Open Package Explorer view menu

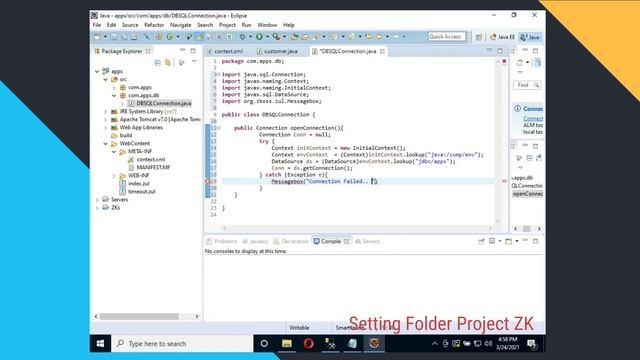point(194,62)
